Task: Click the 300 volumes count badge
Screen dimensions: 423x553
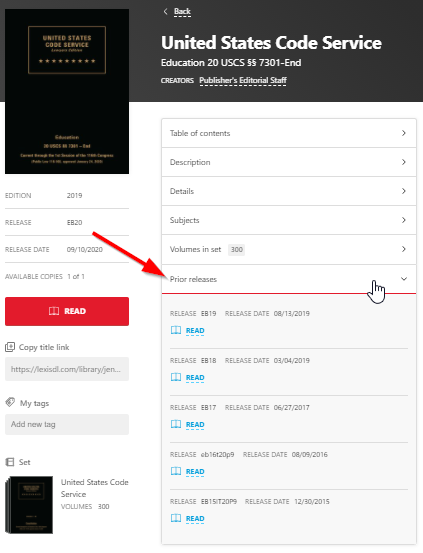Action: coord(236,250)
